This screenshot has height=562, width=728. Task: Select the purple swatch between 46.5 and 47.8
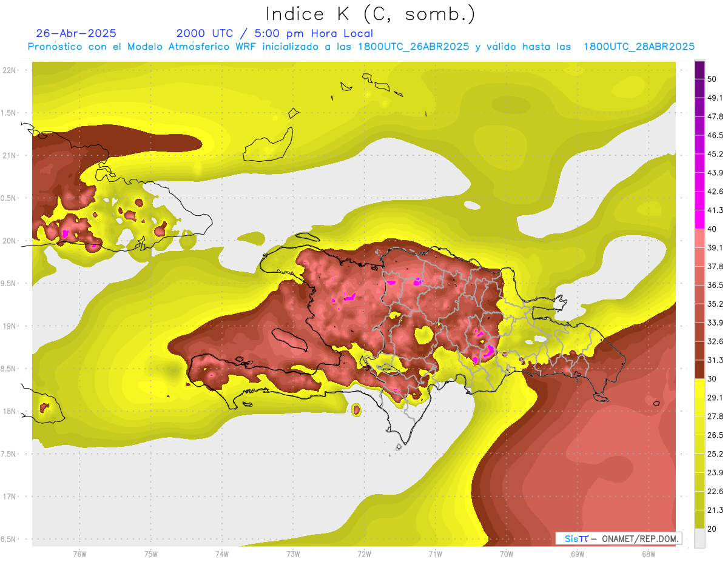(699, 125)
